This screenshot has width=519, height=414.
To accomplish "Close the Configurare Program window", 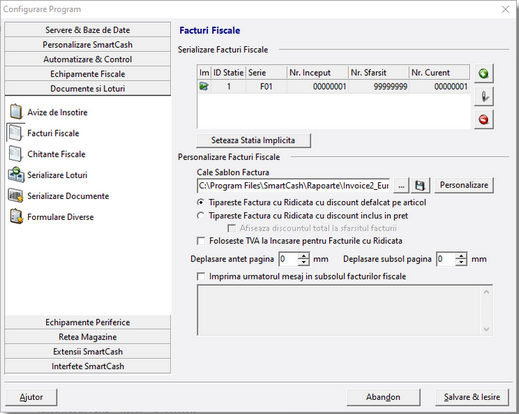I will 505,9.
